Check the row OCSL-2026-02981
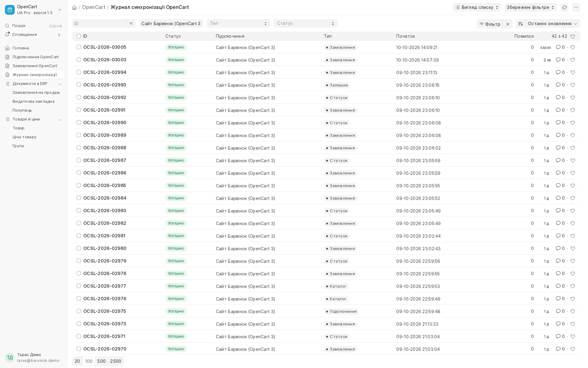This screenshot has width=588, height=368. tap(79, 236)
